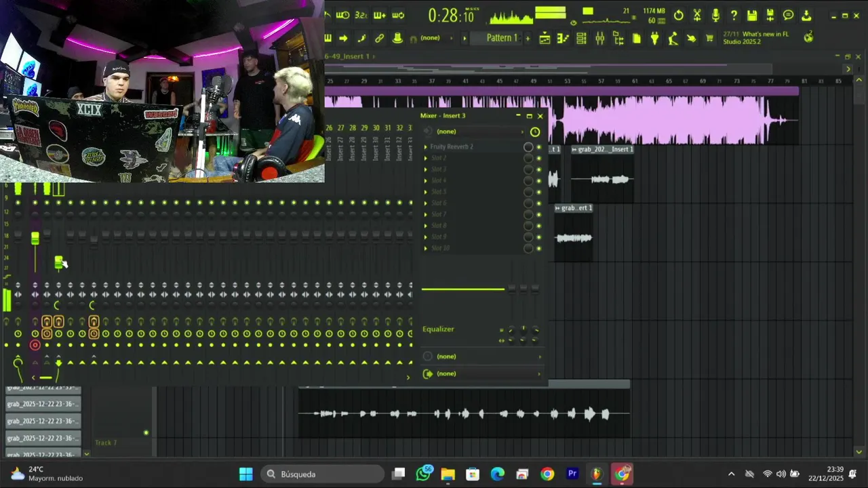The height and width of the screenshot is (488, 868).
Task: Toggle the Slot 8 enable LED
Action: [539, 226]
